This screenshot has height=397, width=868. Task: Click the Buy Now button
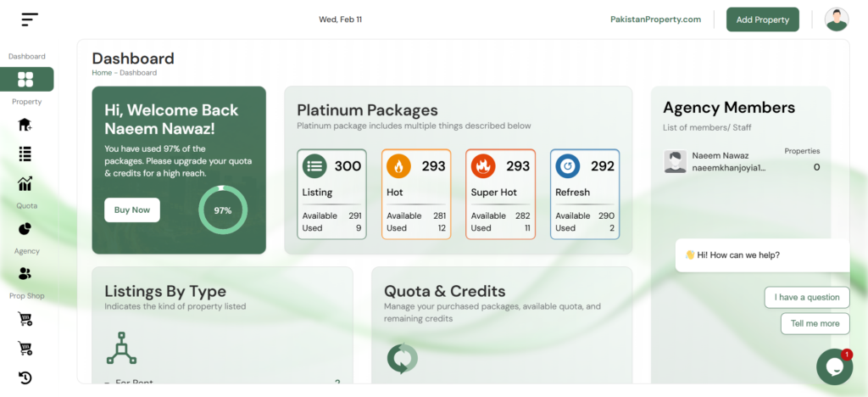132,210
